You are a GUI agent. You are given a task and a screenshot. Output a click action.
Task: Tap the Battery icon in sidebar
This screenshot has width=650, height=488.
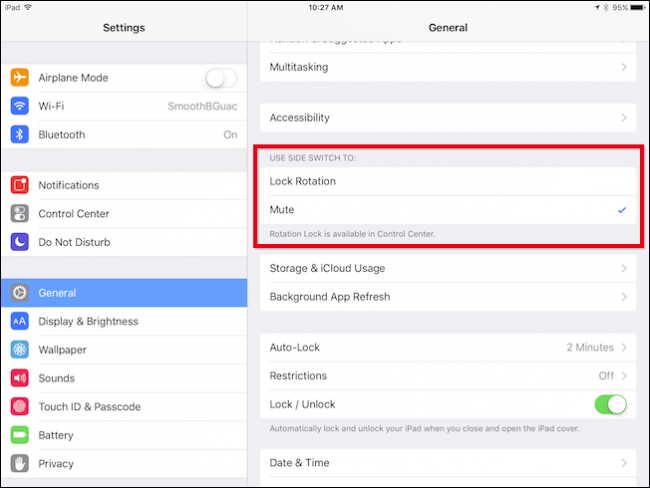(x=19, y=435)
